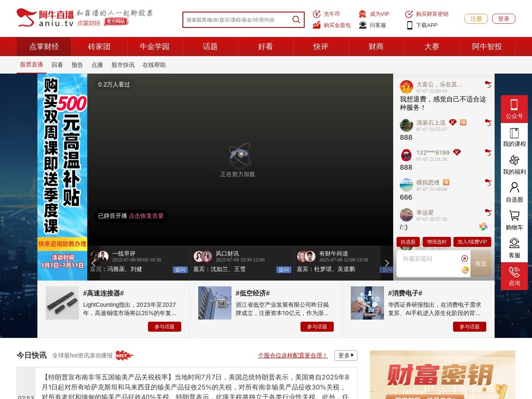
Task: Show next programs with right arrow
Action: point(387,263)
